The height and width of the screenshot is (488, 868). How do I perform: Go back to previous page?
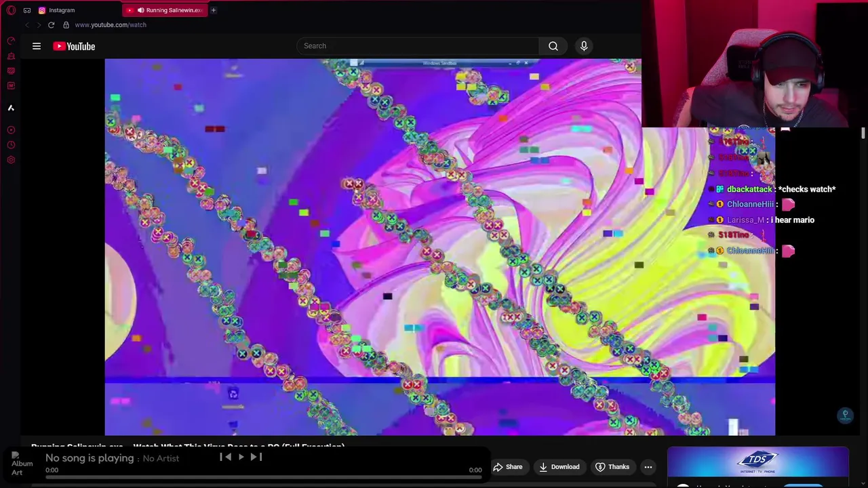(x=26, y=25)
